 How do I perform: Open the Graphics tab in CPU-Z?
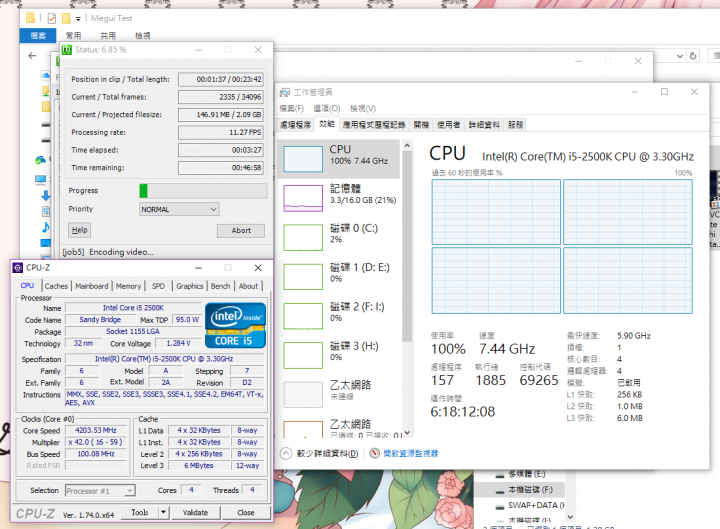pyautogui.click(x=190, y=286)
